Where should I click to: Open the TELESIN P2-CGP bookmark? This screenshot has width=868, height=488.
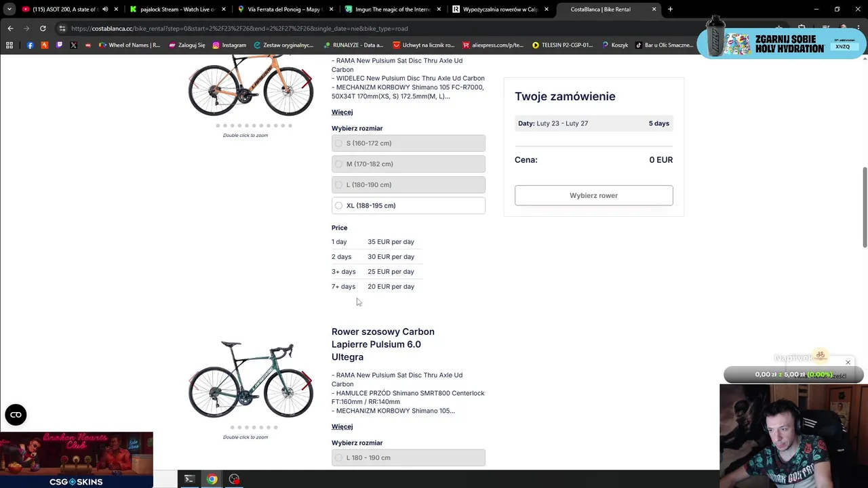click(x=562, y=45)
